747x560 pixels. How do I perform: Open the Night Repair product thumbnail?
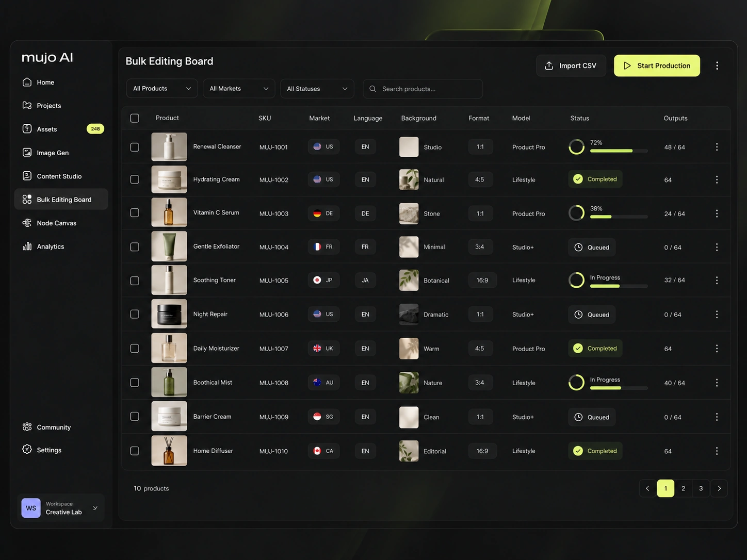point(169,314)
